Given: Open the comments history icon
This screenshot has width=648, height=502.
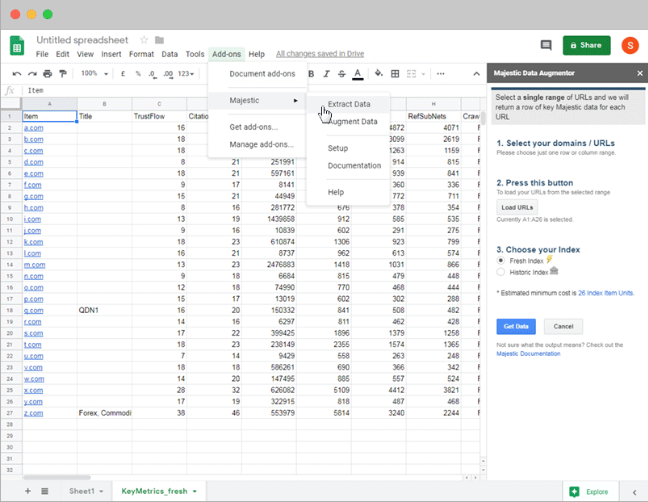Looking at the screenshot, I should [546, 45].
